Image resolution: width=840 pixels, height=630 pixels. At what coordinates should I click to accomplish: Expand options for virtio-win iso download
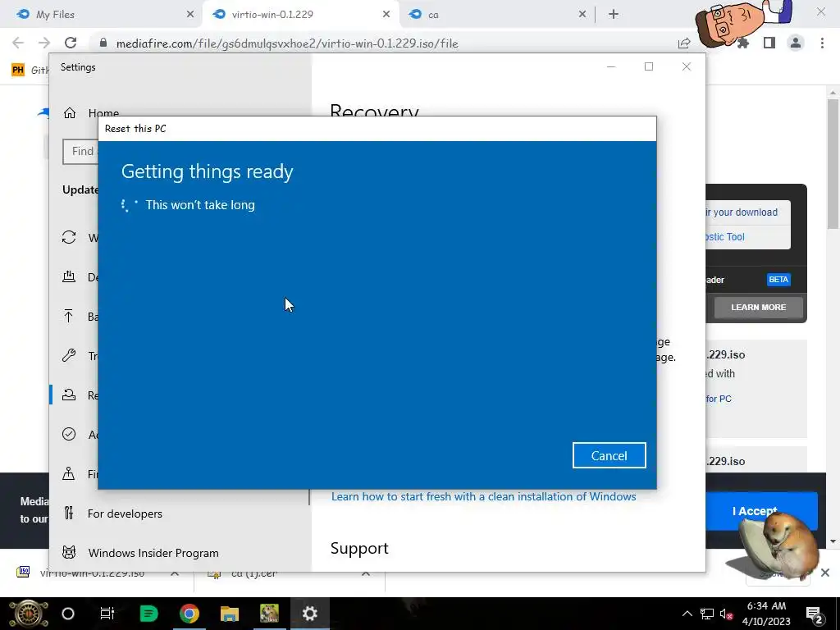coord(175,573)
